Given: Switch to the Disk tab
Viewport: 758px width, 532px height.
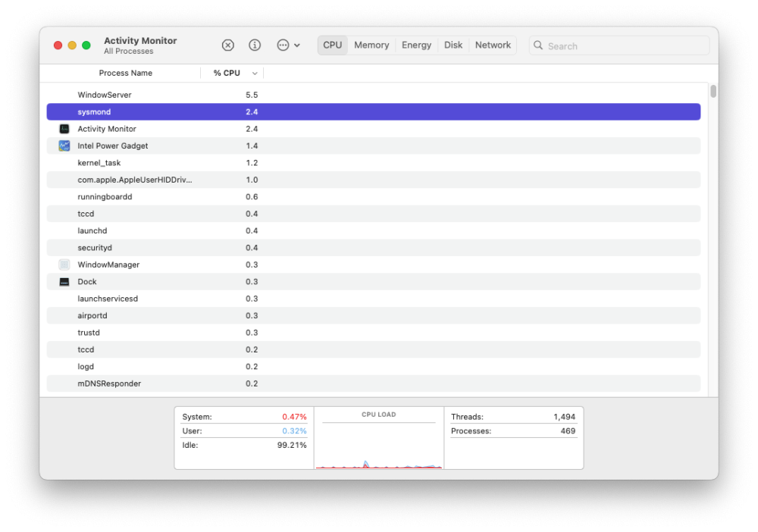Looking at the screenshot, I should tap(453, 45).
